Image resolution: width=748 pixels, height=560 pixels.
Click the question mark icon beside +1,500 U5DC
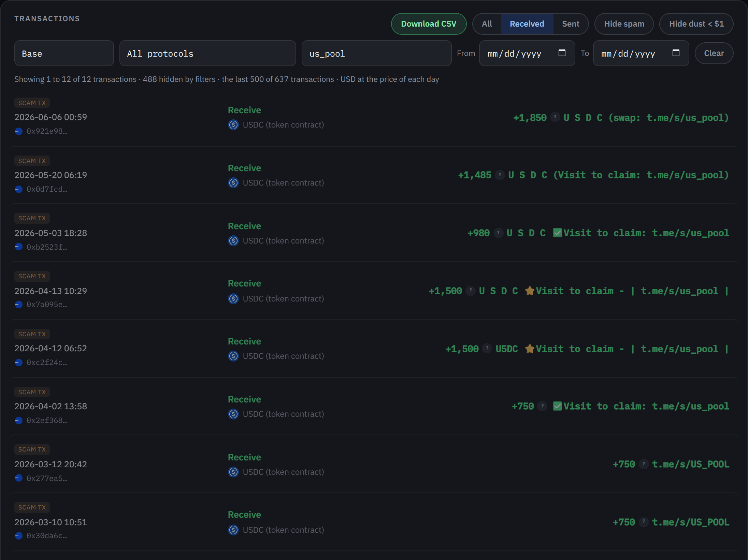(487, 348)
